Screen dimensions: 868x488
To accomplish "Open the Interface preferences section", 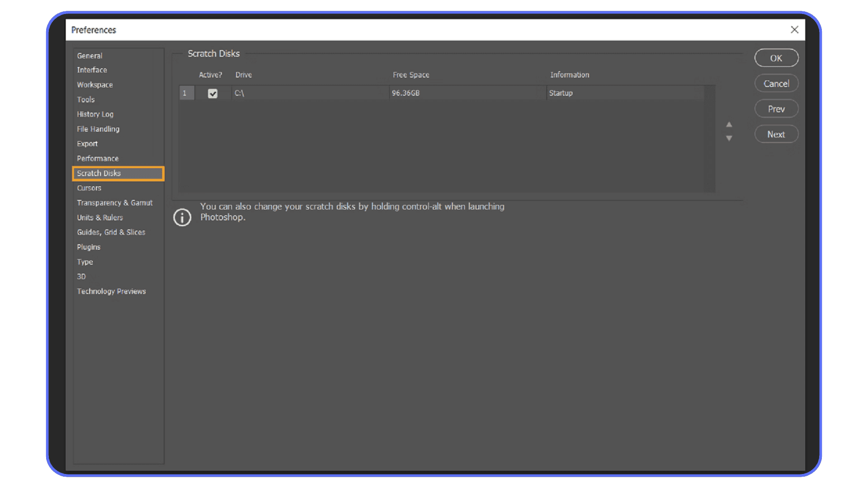I will coord(92,70).
